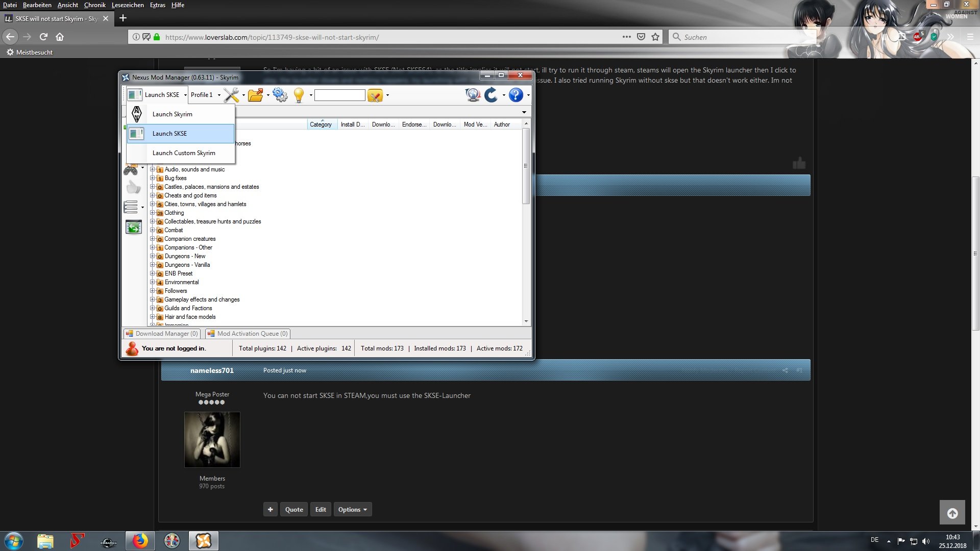Click the category list view sidebar icon

[x=131, y=207]
